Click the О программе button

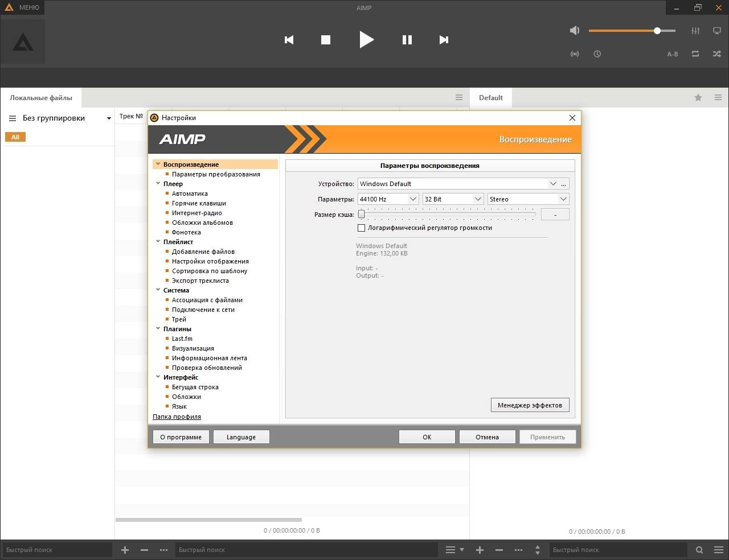pyautogui.click(x=181, y=437)
